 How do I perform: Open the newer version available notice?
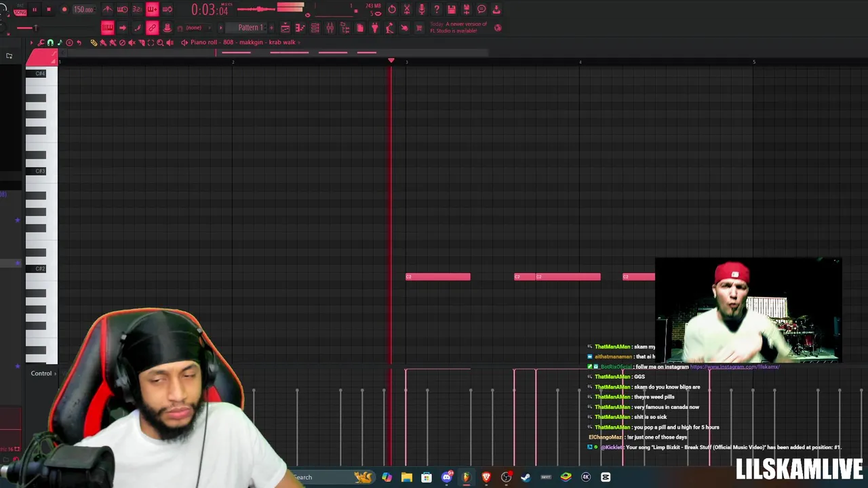click(x=458, y=28)
